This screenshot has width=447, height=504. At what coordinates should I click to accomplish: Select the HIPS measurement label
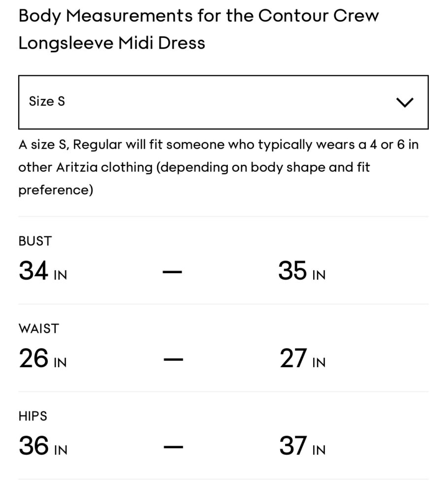pos(32,416)
